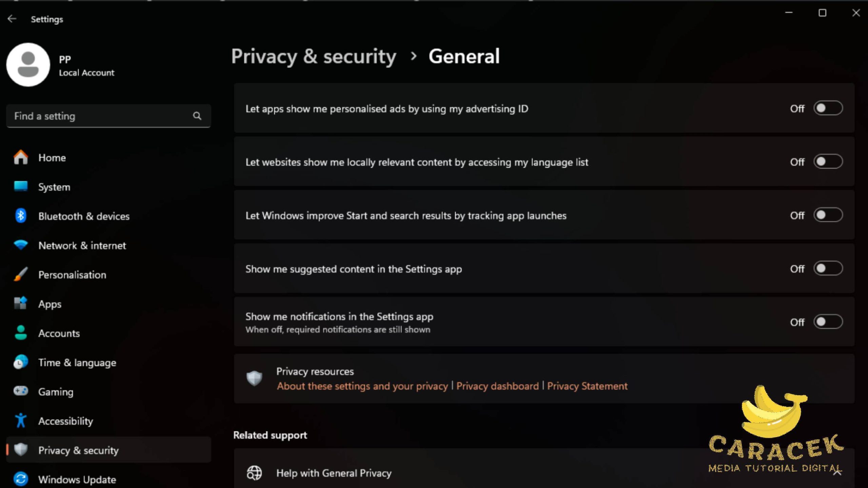This screenshot has width=868, height=488.
Task: Click Windows Update sync icon
Action: click(x=20, y=479)
